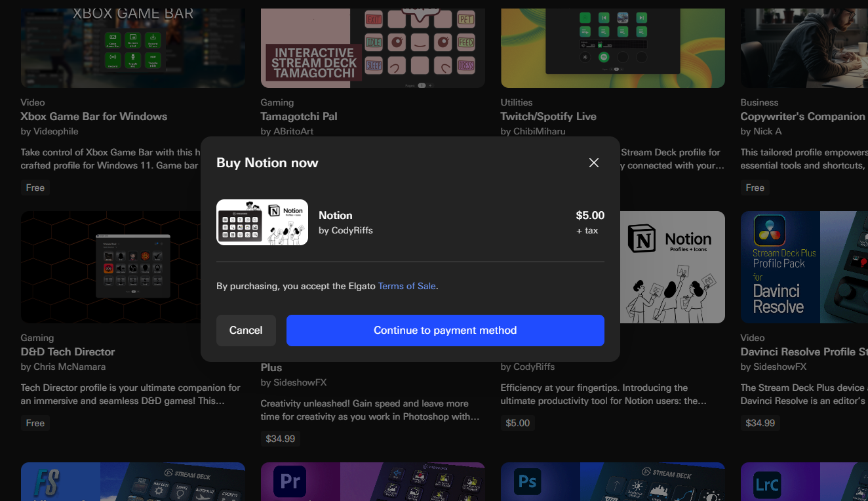Image resolution: width=868 pixels, height=501 pixels.
Task: Click the Xbox Game Bar preview image
Action: [x=133, y=48]
